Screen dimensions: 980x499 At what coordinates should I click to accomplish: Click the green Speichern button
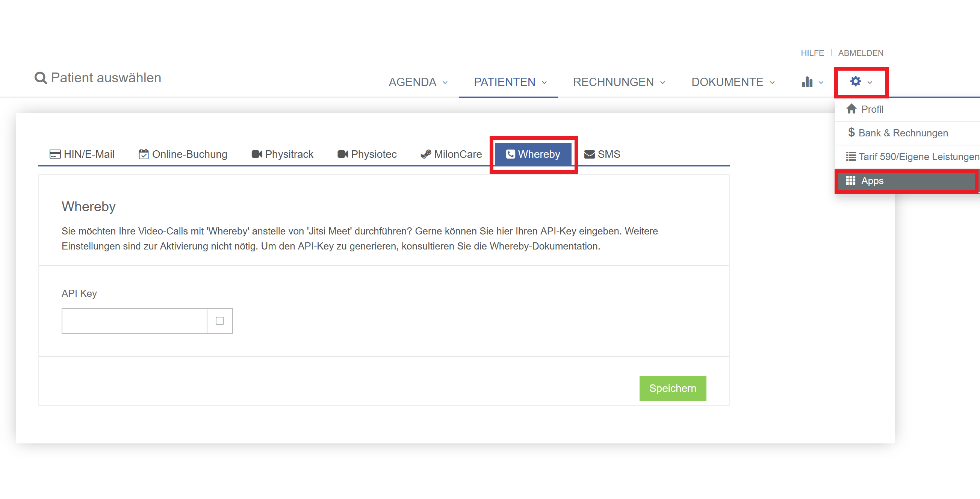pos(673,388)
